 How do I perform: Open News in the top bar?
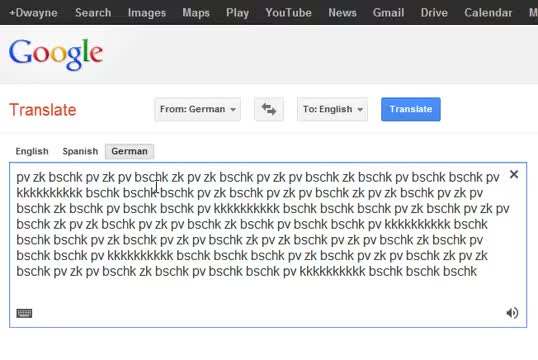click(342, 13)
